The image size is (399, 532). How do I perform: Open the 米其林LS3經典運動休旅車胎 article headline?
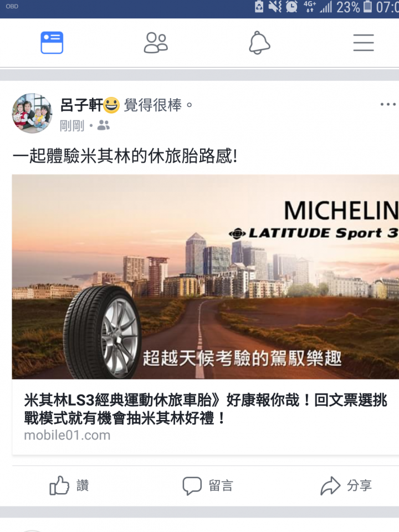click(205, 409)
